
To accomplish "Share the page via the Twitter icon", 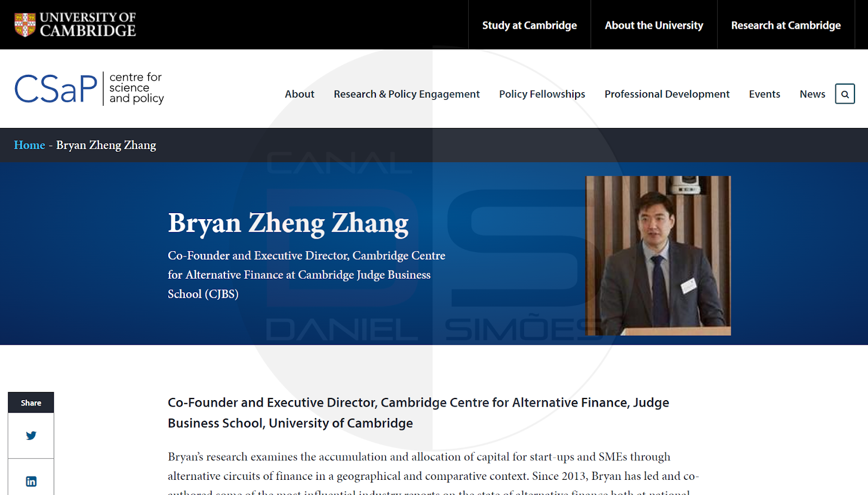I will click(31, 435).
